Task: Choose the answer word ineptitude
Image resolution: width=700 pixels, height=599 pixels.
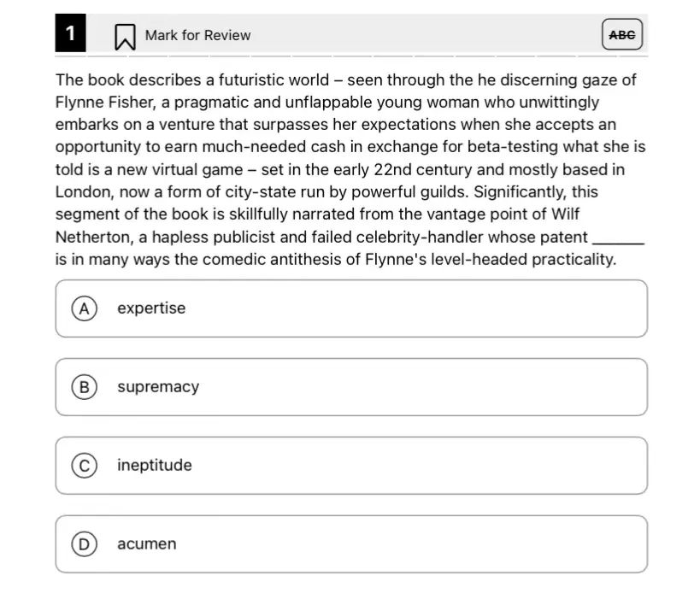Action: [x=155, y=466]
